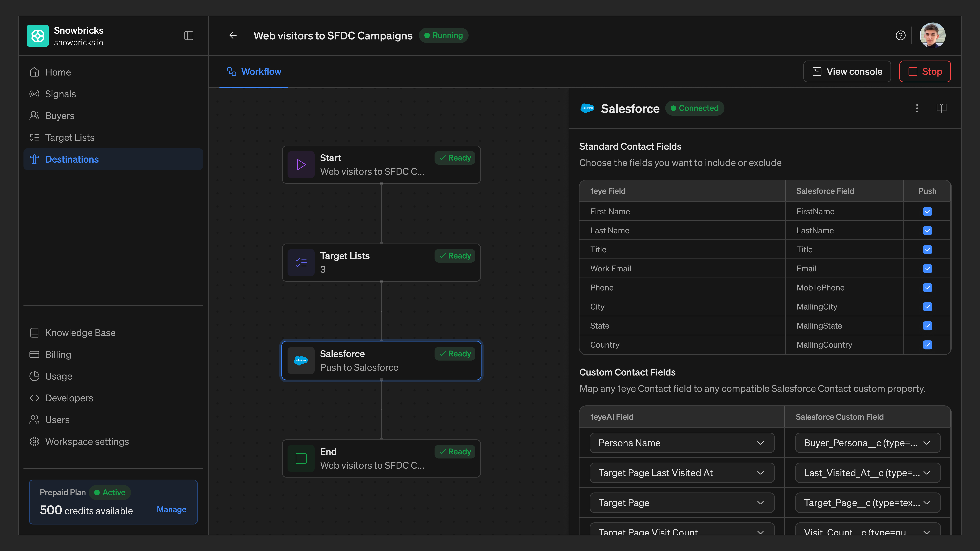Go back with the arrow icon
This screenshot has height=551, width=980.
[233, 35]
